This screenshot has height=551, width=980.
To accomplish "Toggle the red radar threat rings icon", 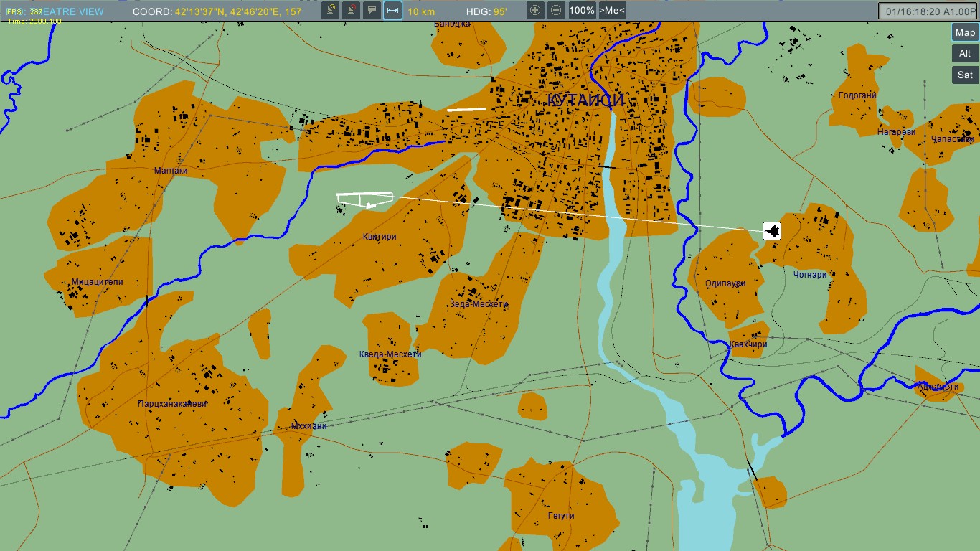I will click(351, 11).
